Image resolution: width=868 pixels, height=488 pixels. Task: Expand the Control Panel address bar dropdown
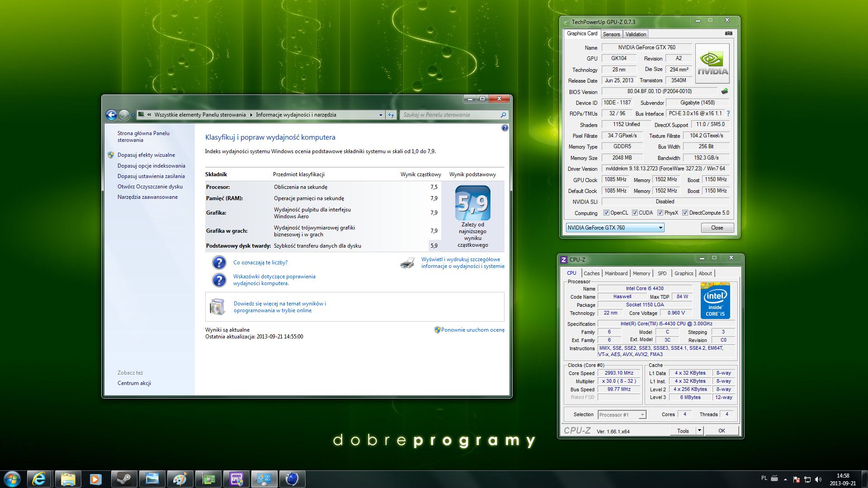(x=381, y=115)
